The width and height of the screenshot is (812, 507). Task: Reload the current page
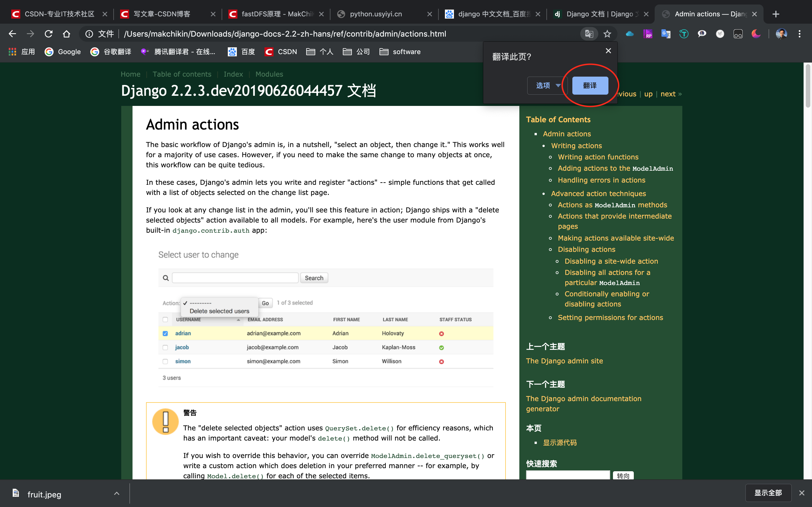pyautogui.click(x=49, y=34)
